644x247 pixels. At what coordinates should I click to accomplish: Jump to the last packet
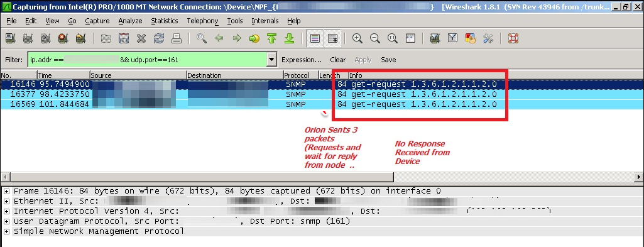pos(290,38)
